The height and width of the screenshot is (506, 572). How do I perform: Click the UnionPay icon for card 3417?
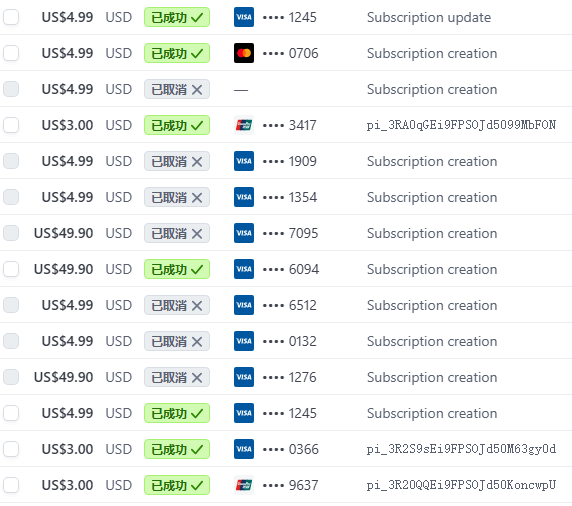[244, 125]
